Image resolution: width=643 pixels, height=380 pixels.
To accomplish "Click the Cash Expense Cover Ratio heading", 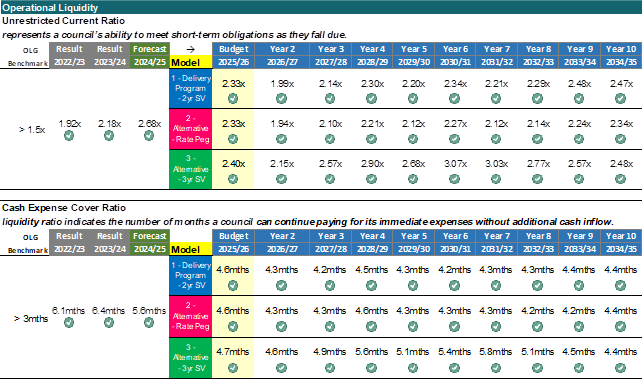I will [x=64, y=208].
